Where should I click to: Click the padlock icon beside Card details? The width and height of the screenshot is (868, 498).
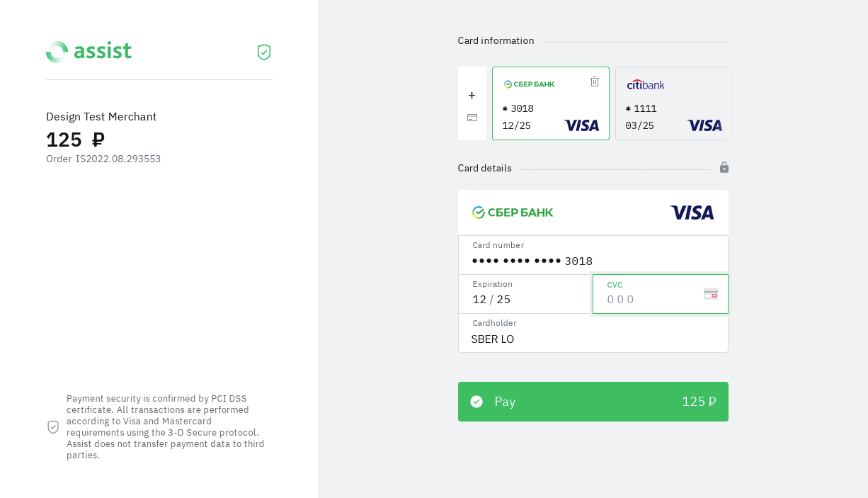click(724, 167)
